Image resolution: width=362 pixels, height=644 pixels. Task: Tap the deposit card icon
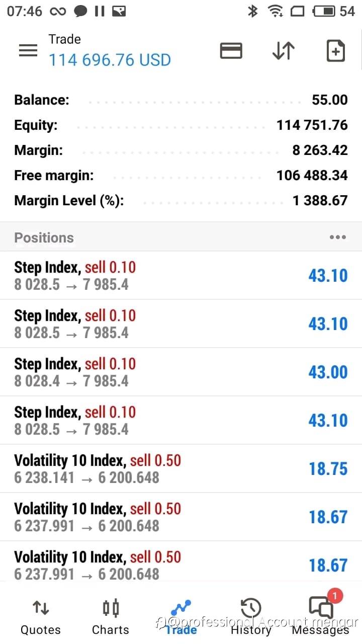[231, 51]
